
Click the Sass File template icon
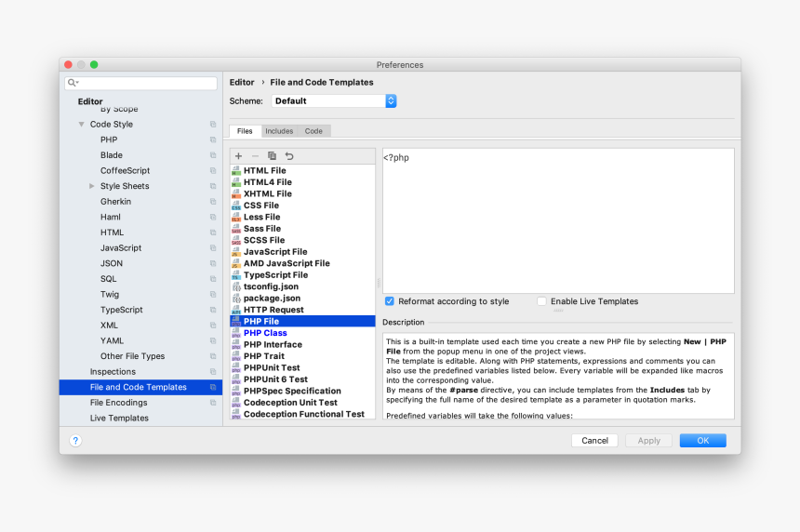point(236,229)
